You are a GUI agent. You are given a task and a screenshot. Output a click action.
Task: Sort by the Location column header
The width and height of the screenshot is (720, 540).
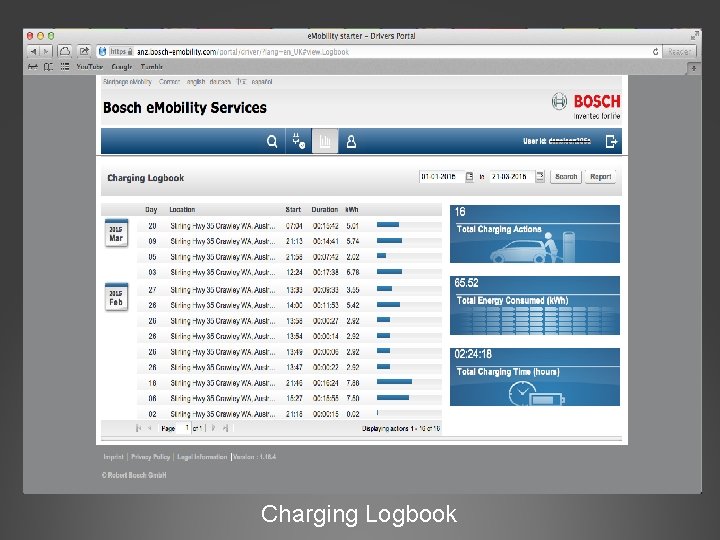182,210
